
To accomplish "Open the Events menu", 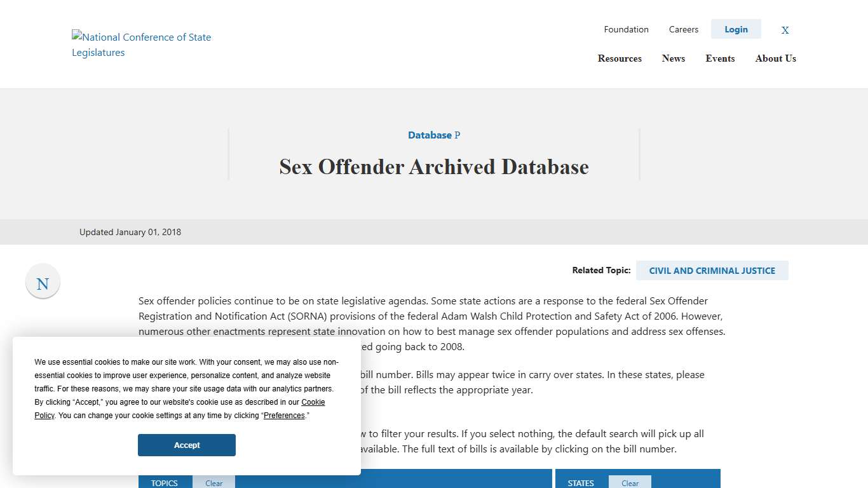I will click(x=719, y=58).
